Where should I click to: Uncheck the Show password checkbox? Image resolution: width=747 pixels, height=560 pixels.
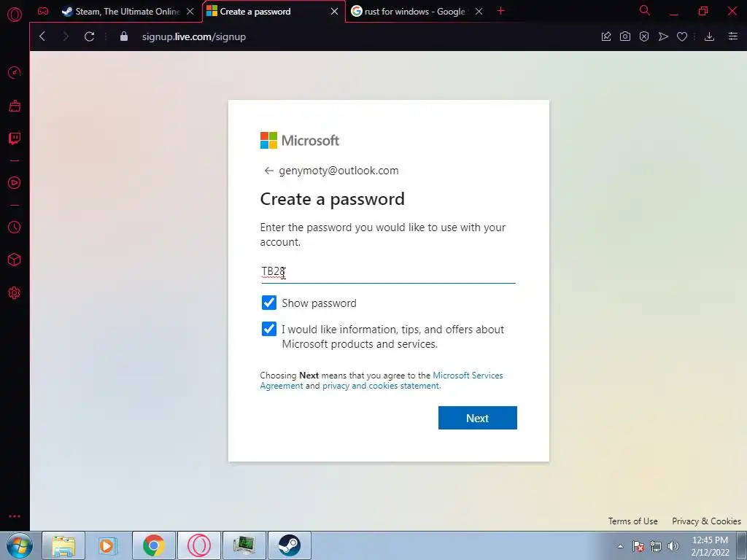[x=269, y=303]
